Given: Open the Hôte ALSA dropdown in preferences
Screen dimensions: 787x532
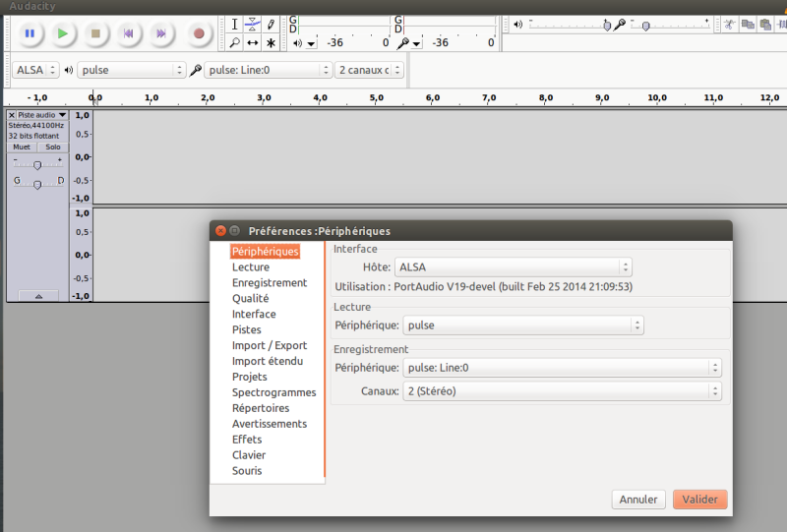Looking at the screenshot, I should tap(513, 266).
